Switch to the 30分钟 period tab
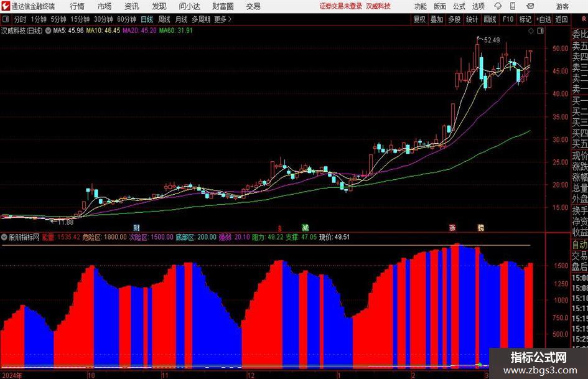 coord(103,19)
